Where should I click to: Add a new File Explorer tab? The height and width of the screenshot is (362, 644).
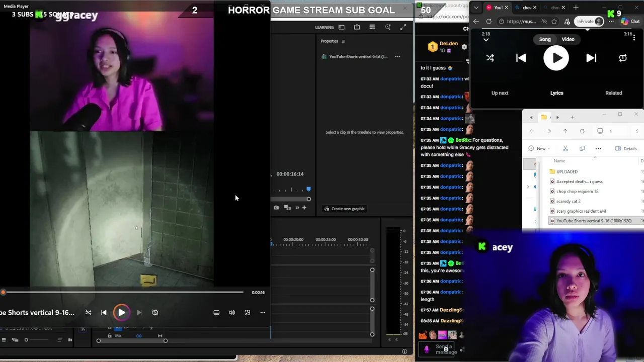point(572,117)
